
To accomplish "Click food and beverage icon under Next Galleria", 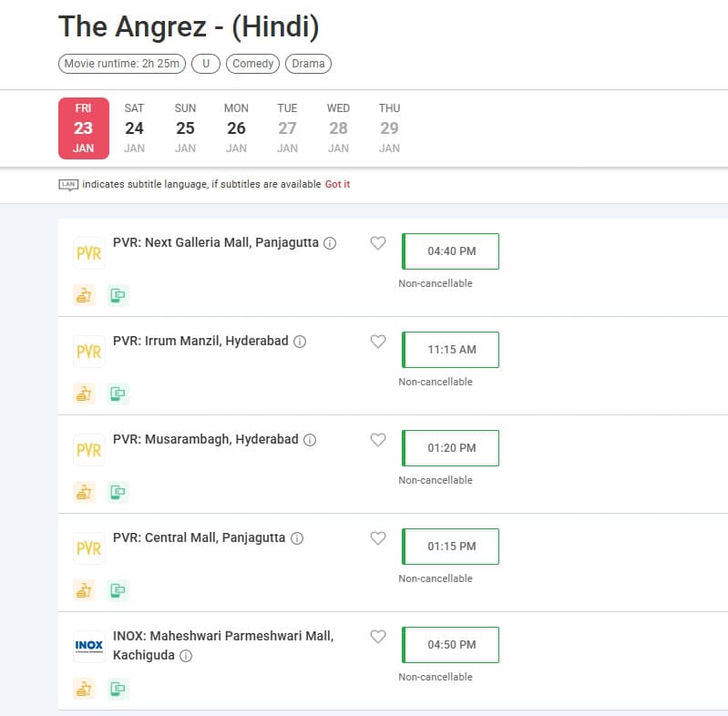I will pos(84,295).
